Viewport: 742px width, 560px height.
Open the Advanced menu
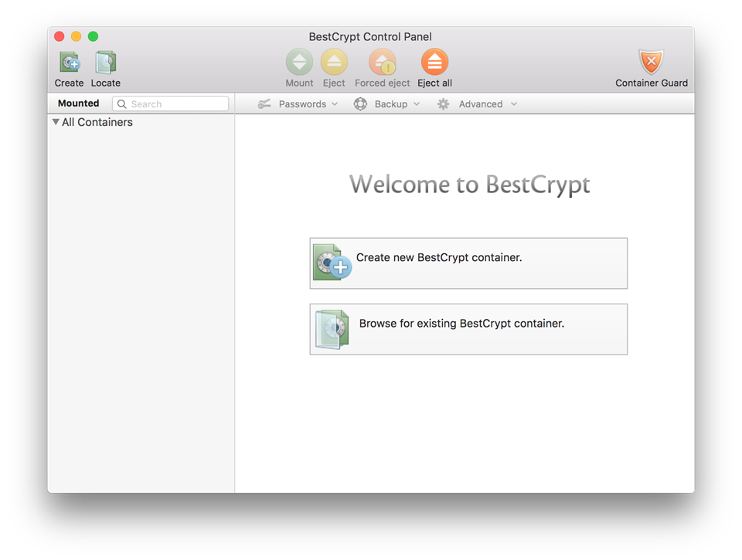point(477,104)
